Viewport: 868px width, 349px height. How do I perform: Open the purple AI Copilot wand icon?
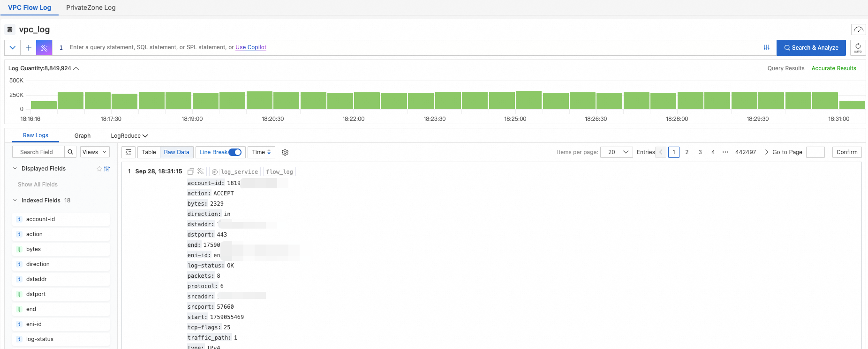click(x=44, y=48)
